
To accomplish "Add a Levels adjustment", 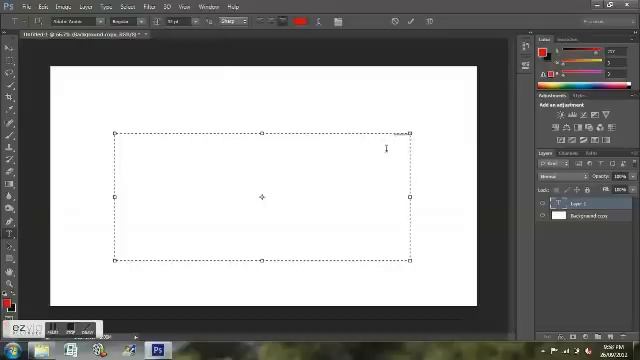I will [x=573, y=115].
